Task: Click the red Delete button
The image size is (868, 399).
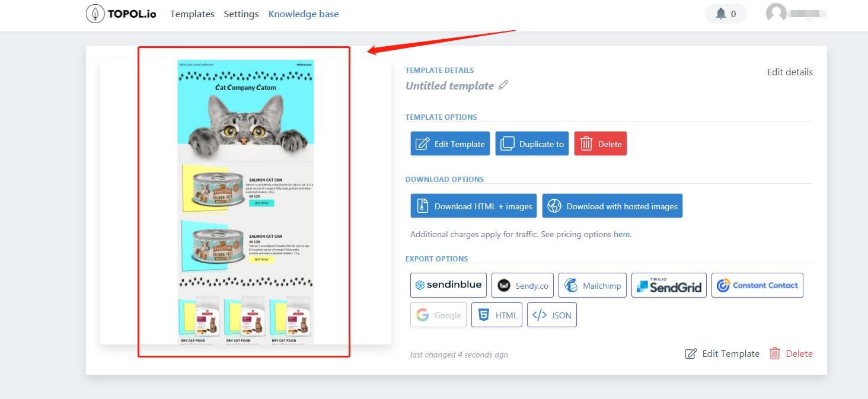Action: tap(600, 143)
